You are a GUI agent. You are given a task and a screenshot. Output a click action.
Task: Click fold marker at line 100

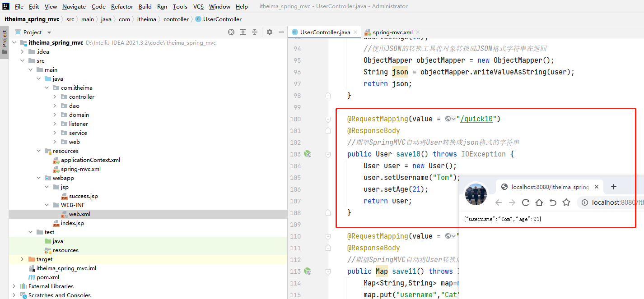(328, 119)
